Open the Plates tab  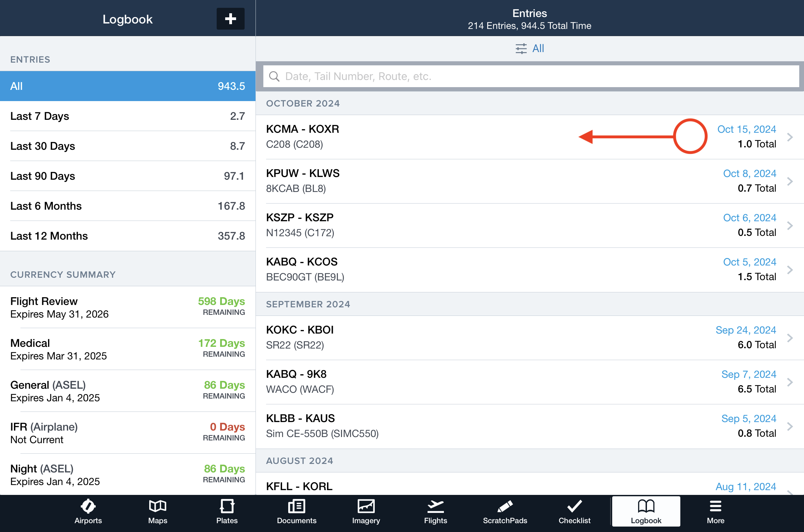point(227,512)
